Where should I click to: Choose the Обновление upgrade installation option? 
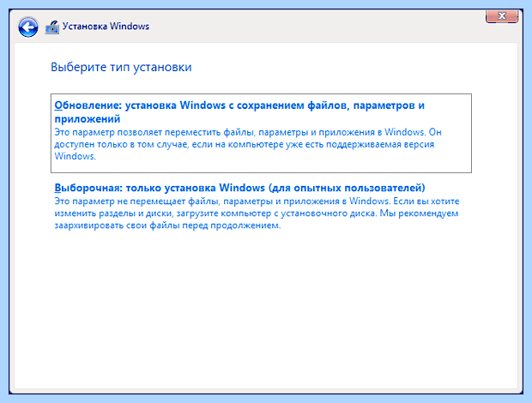click(x=261, y=133)
